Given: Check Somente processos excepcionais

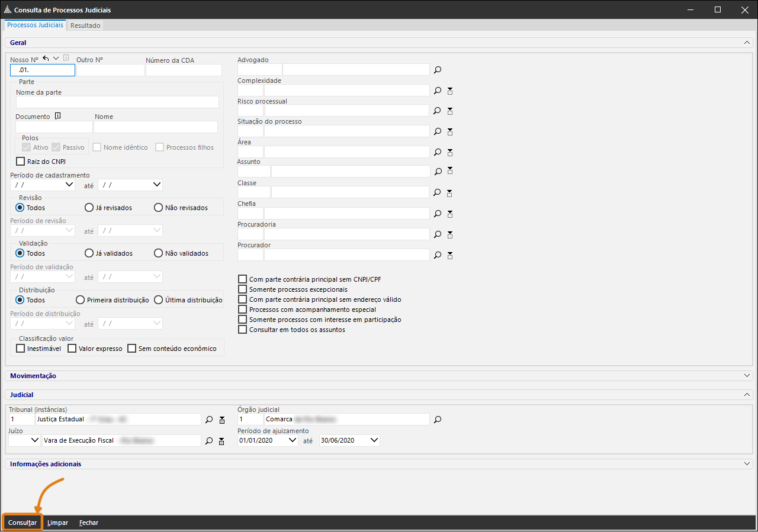Looking at the screenshot, I should tap(242, 289).
